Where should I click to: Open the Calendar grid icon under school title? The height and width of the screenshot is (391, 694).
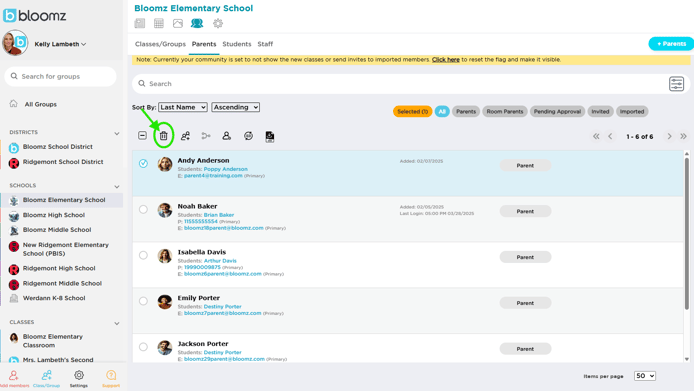[159, 23]
